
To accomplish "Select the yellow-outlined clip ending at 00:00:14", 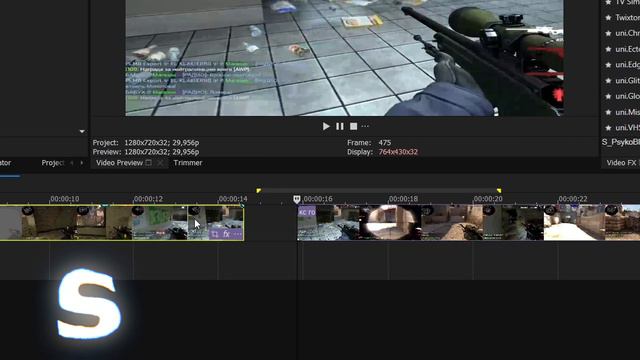I will pyautogui.click(x=122, y=222).
